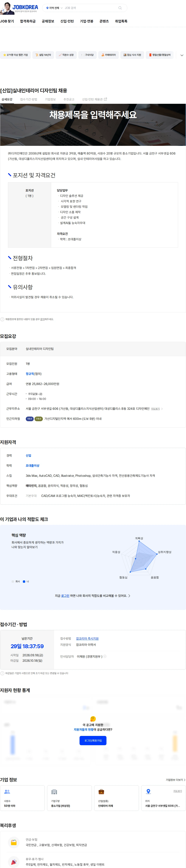186x868 pixels.
Task: Select the 명절선물/명절상여 tag
Action: tap(160, 55)
